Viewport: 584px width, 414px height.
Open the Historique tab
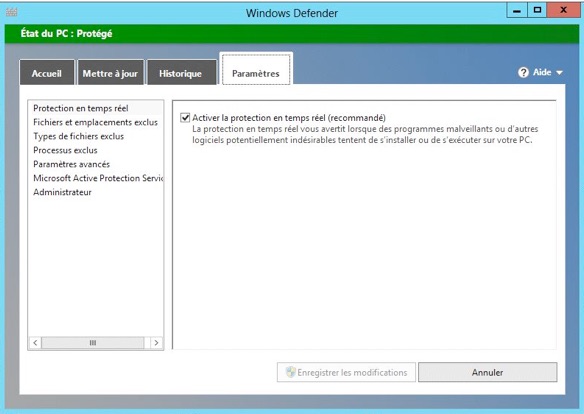click(181, 73)
